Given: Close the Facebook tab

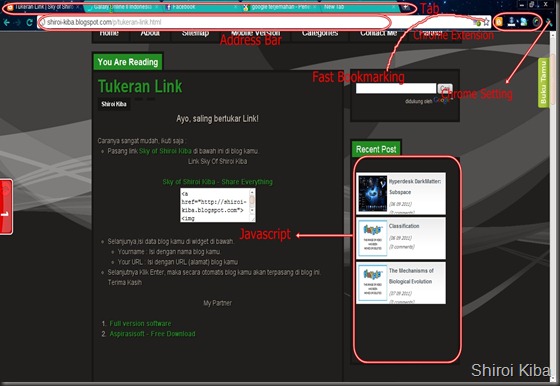Looking at the screenshot, I should coord(235,7).
